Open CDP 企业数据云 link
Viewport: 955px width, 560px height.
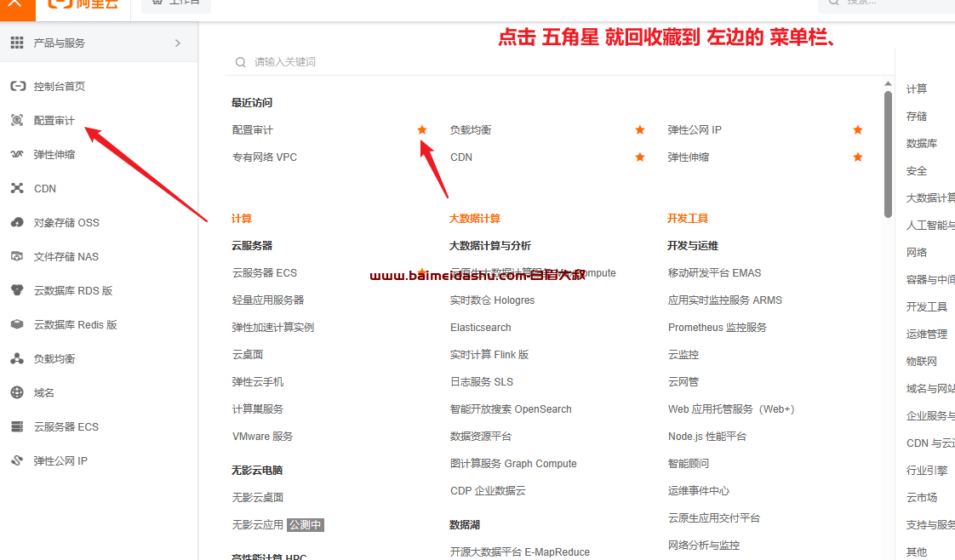coord(487,491)
